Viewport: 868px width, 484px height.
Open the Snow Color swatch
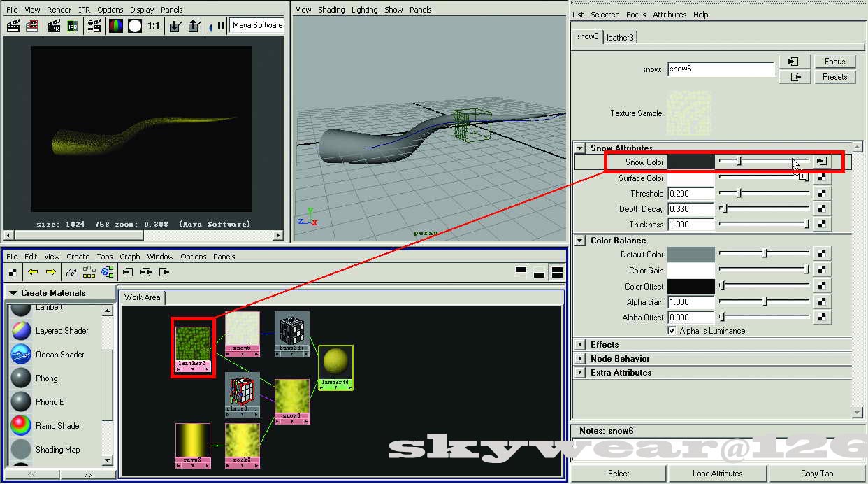coord(691,162)
